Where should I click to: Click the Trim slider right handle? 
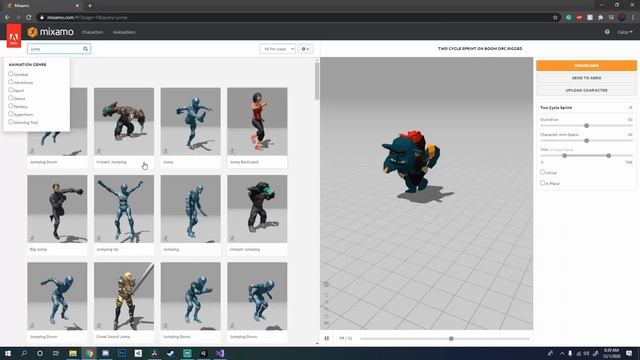point(609,156)
